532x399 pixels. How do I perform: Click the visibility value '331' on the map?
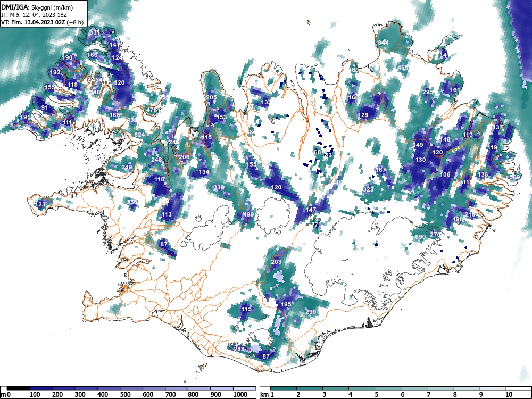tap(95, 32)
